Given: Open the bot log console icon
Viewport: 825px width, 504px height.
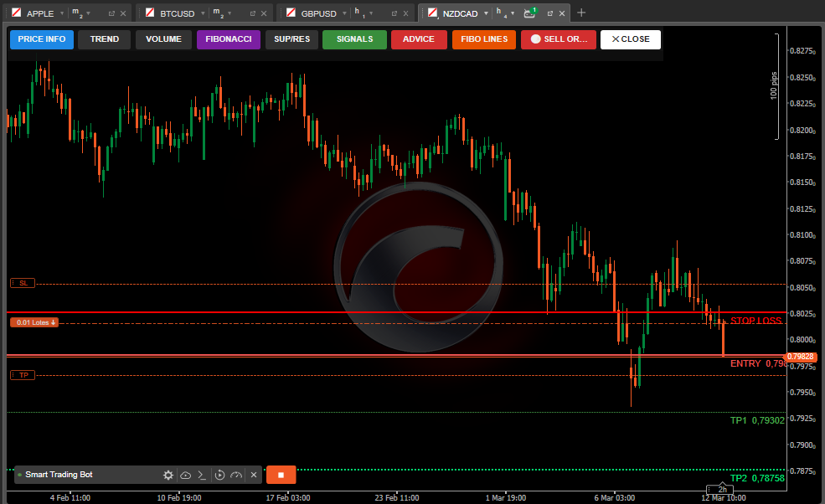Looking at the screenshot, I should 201,476.
